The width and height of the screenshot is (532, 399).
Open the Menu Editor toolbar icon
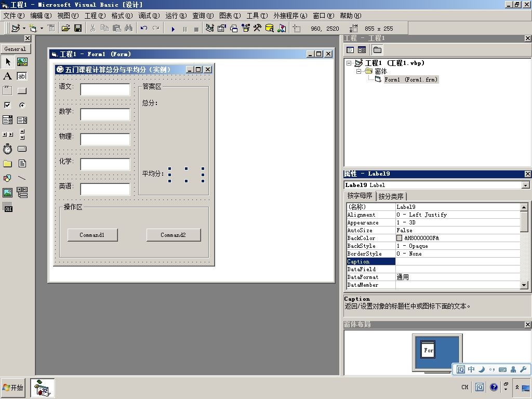point(51,28)
